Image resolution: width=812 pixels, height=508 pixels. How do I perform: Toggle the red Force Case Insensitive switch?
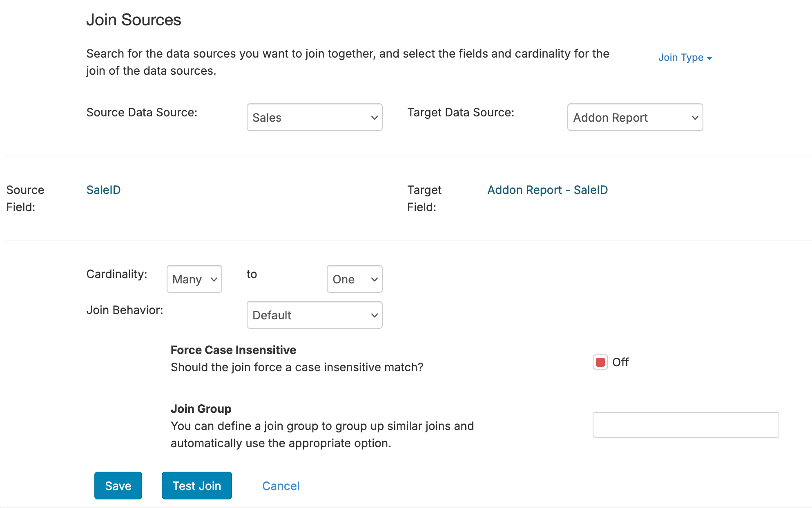coord(600,362)
